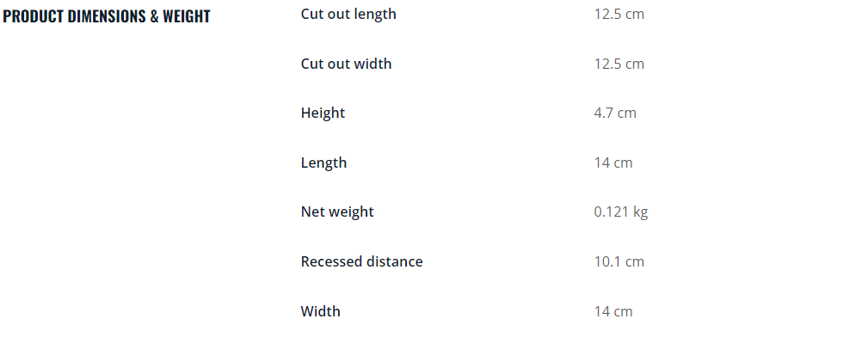This screenshot has width=868, height=362.
Task: Click the word DIMENSIONS in the heading
Action: point(107,16)
